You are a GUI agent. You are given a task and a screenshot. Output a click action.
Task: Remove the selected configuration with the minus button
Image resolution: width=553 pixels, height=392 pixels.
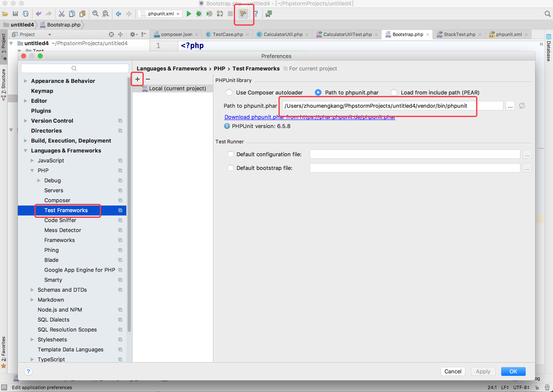point(148,79)
